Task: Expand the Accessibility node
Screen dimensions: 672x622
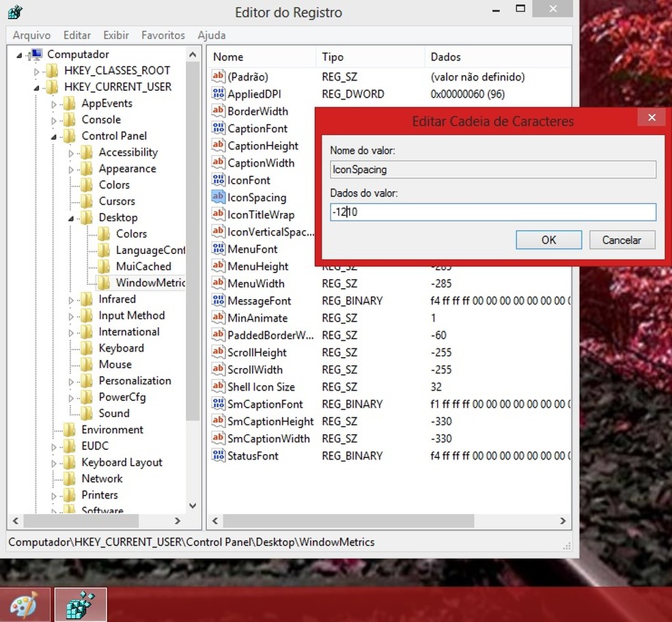Action: (71, 154)
